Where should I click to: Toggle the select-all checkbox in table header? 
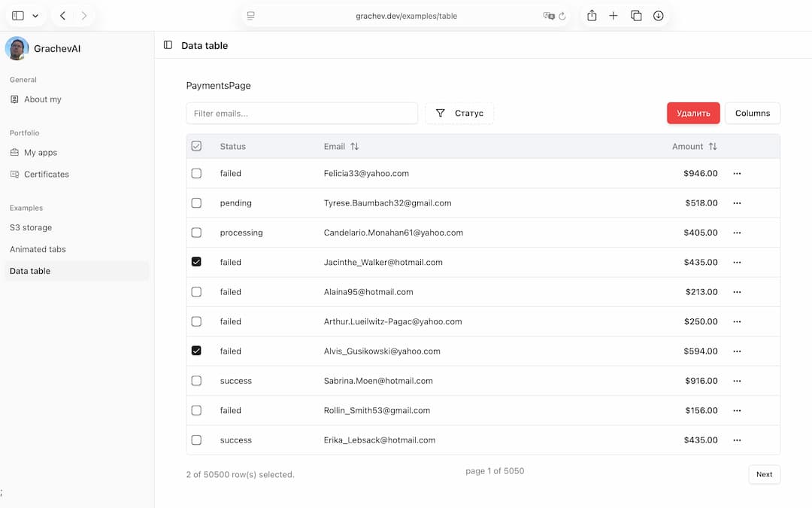pyautogui.click(x=196, y=146)
